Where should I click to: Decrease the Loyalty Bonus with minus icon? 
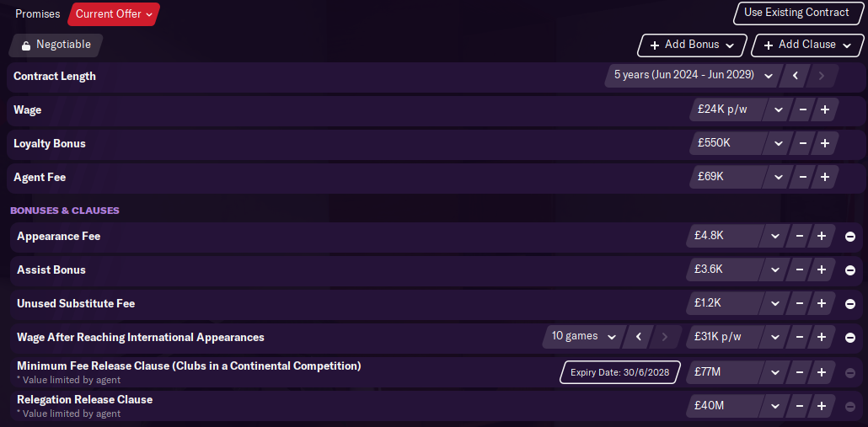[x=802, y=143]
